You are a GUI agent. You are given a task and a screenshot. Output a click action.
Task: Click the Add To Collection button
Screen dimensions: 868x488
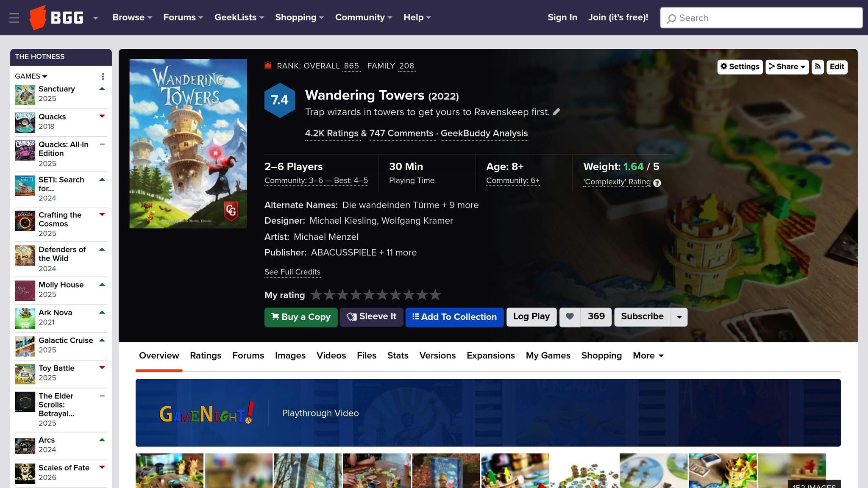[454, 317]
